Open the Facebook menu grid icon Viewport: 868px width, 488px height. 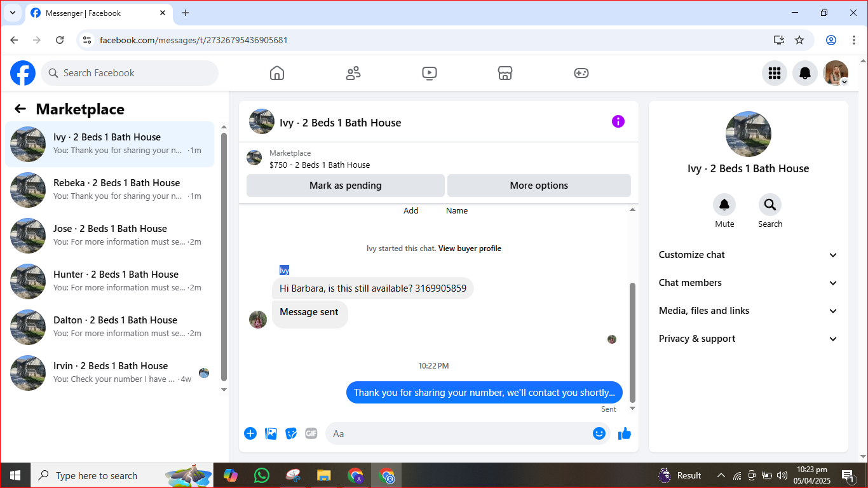pos(775,73)
